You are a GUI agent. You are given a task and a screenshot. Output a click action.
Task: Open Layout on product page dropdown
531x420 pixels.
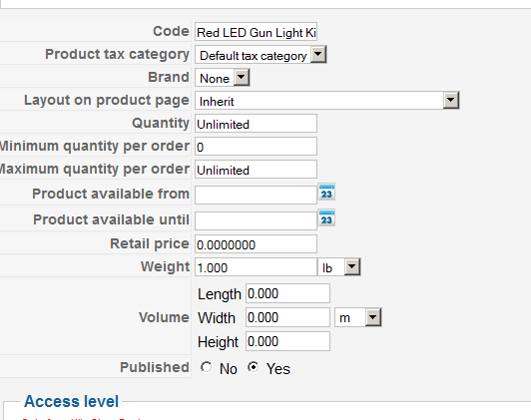(x=327, y=101)
